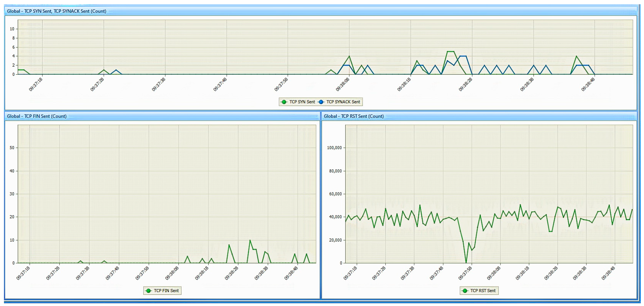
Task: Click the blue TCP SYNACK Sent legend marker
Action: pyautogui.click(x=321, y=102)
